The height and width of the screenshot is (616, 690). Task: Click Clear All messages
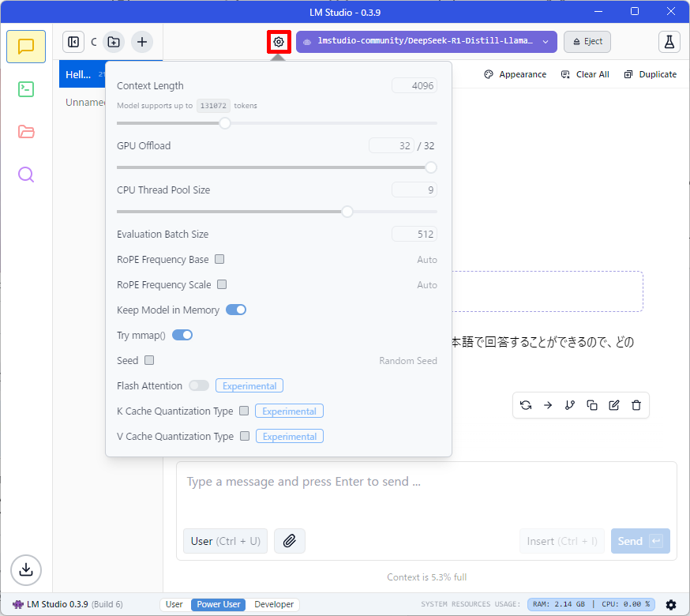click(x=585, y=74)
